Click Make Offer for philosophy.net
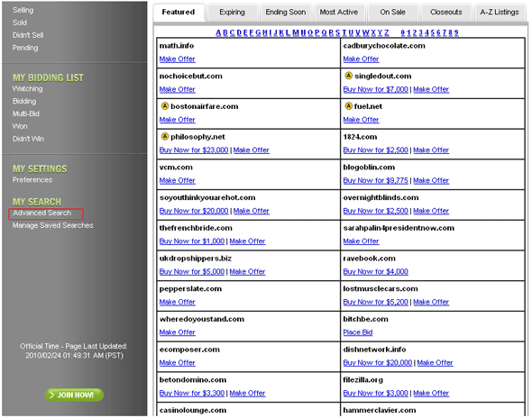This screenshot has width=532, height=418. click(x=251, y=150)
